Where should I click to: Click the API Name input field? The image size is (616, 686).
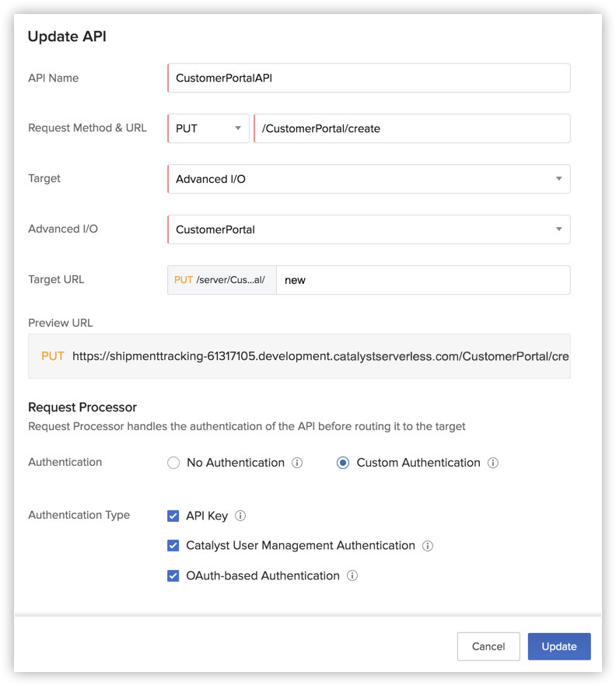point(369,79)
